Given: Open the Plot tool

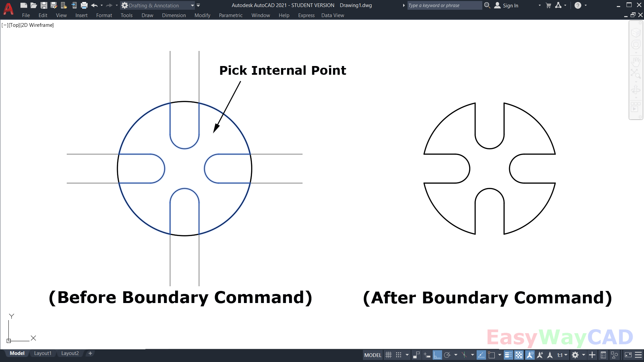Looking at the screenshot, I should pos(84,5).
